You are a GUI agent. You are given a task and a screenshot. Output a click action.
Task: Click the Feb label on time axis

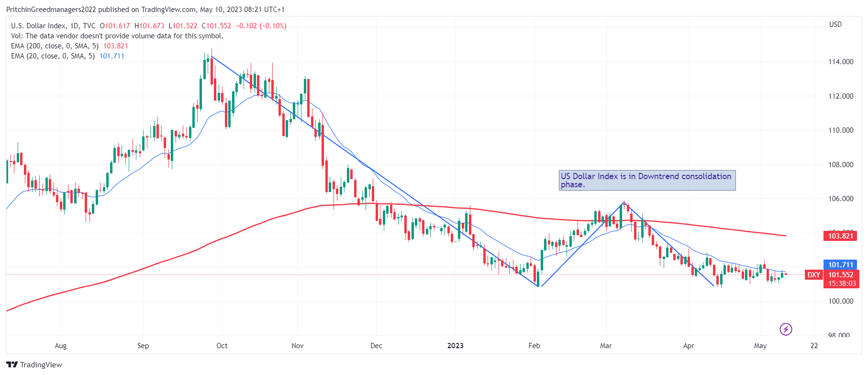(x=534, y=346)
